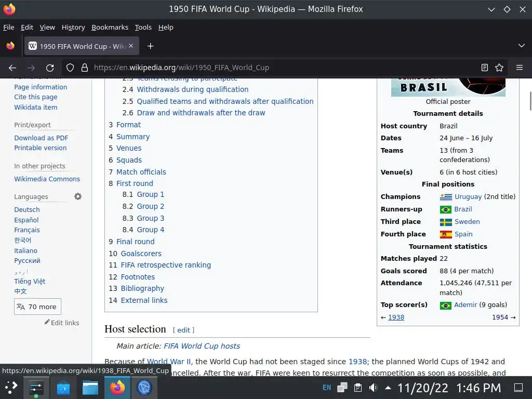Screen dimensions: 532x399
Task: Open the Wikimedia Commons link
Action: [x=47, y=179]
